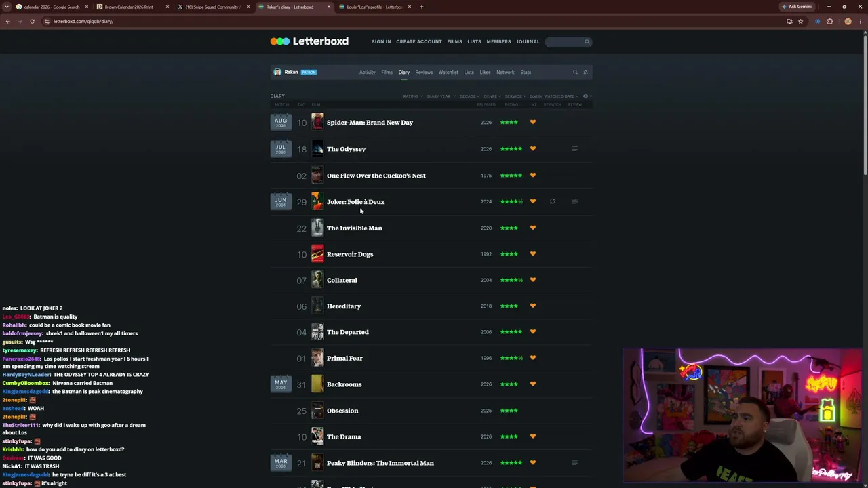Open the Chrome tab search dropdown arrow
This screenshot has width=868, height=488.
click(x=7, y=7)
